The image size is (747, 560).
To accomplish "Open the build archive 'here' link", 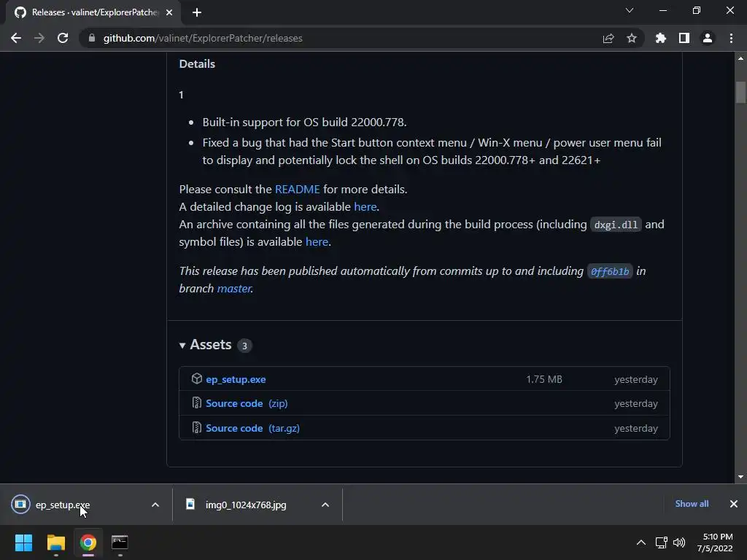I will pyautogui.click(x=317, y=242).
